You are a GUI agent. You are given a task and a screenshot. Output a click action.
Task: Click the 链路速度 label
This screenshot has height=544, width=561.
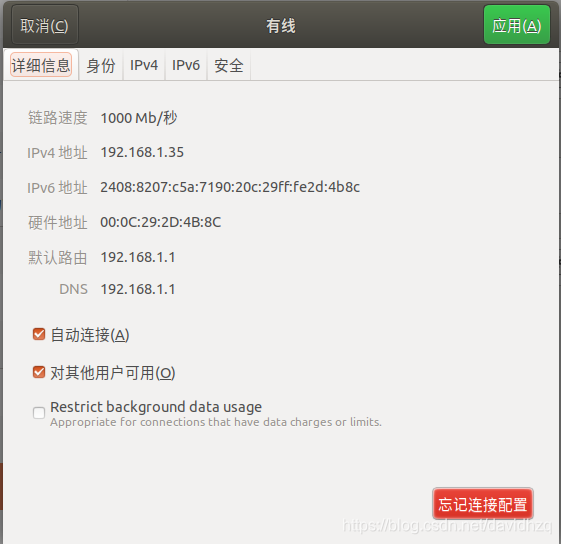click(x=58, y=118)
